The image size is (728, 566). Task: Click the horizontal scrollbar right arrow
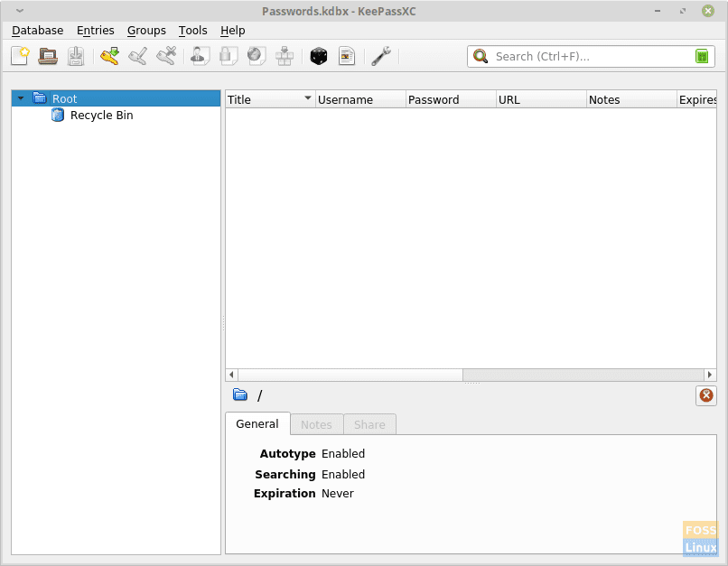pyautogui.click(x=710, y=374)
